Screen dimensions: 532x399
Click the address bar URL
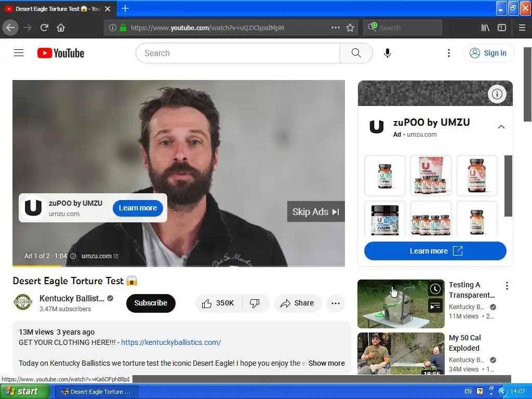click(207, 28)
